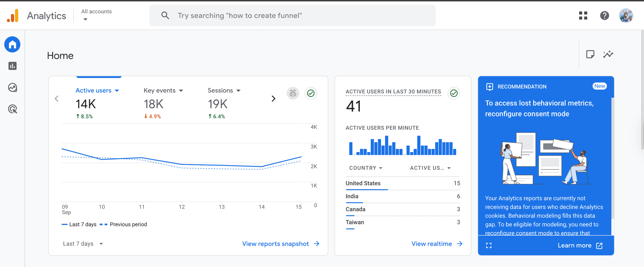
Task: Open the Home icon in sidebar
Action: coord(12,44)
